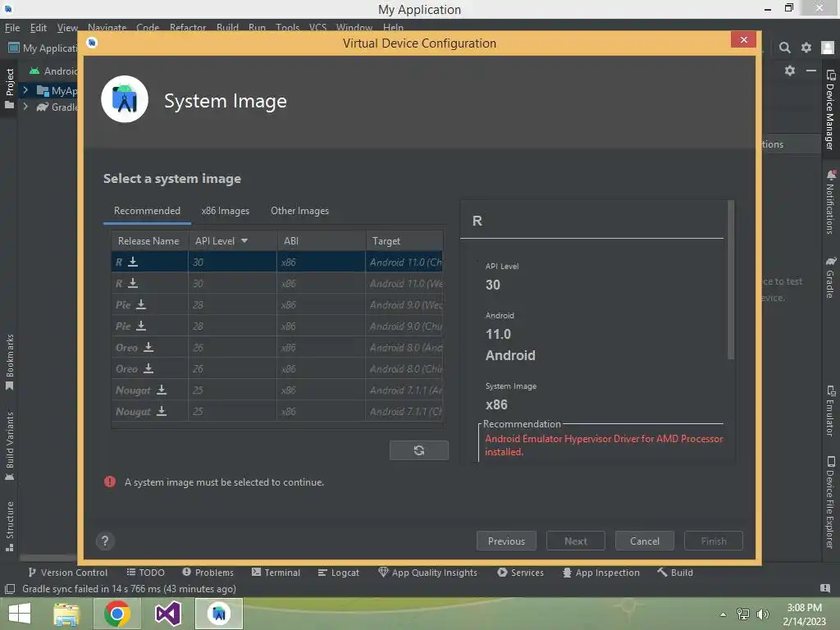Open the Version Control tool tab
Screen dimensions: 840x630
(x=67, y=573)
